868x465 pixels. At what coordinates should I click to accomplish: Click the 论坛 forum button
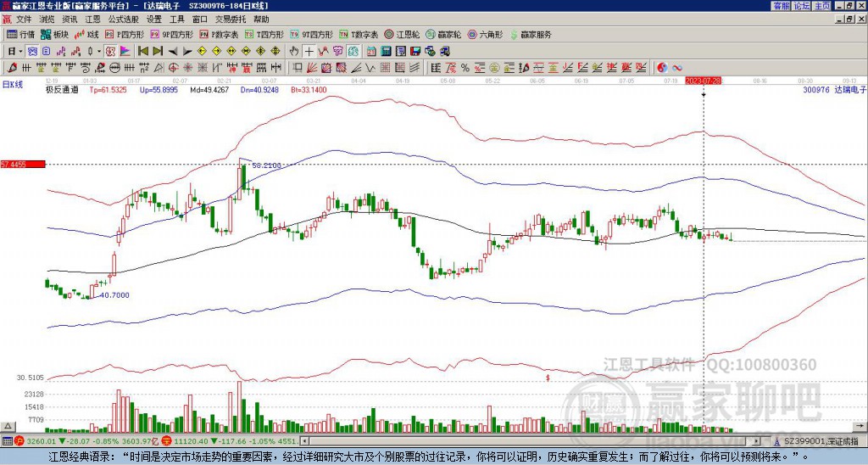coord(801,6)
